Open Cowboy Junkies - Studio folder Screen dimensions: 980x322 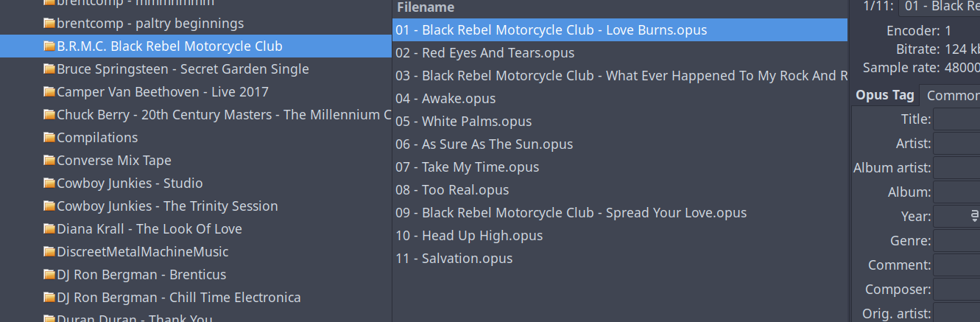coord(129,183)
